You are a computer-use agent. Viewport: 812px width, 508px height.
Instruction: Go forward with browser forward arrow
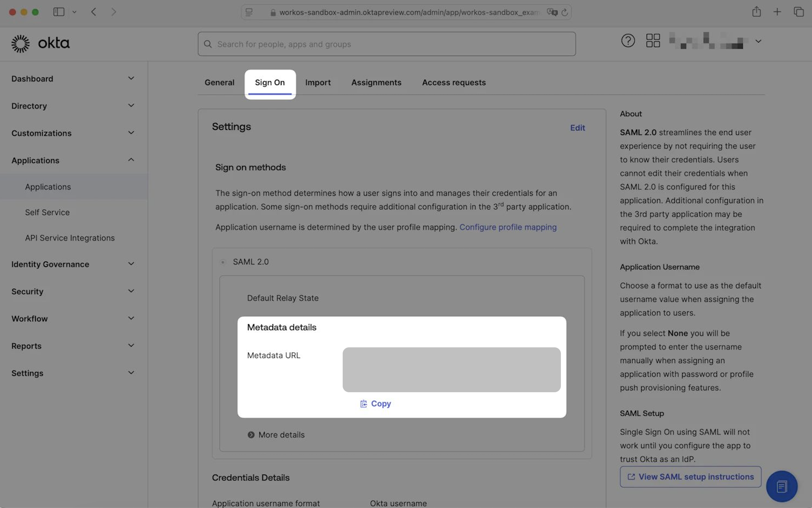tap(114, 12)
